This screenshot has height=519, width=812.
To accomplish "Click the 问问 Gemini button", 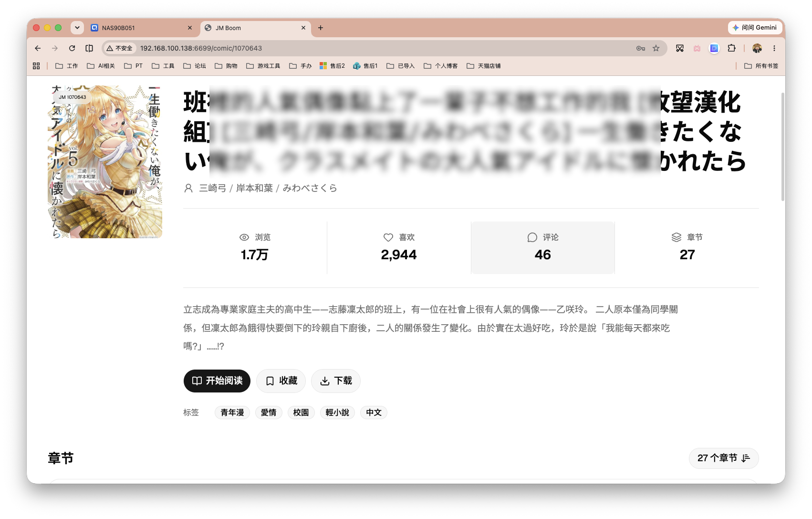I will coord(755,28).
